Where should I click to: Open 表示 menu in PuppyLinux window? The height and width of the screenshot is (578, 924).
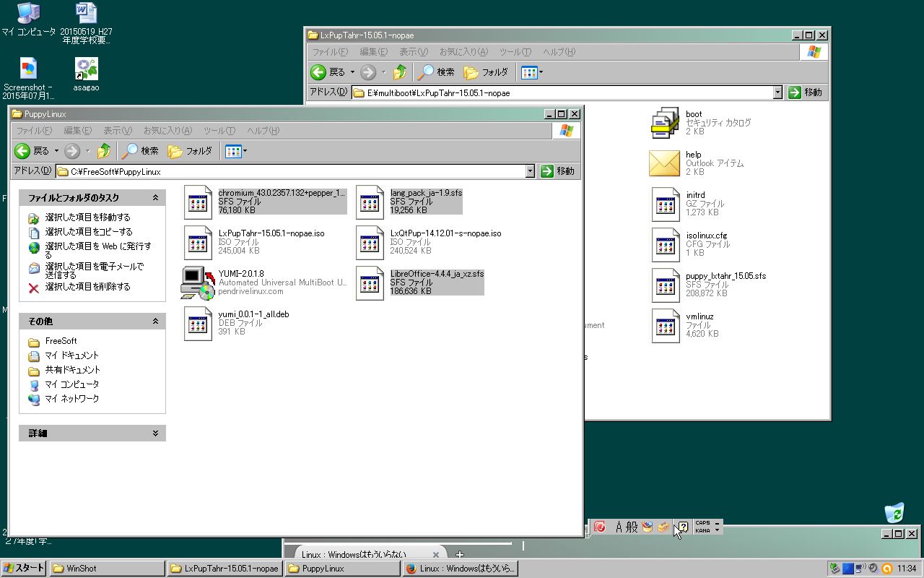pos(117,131)
